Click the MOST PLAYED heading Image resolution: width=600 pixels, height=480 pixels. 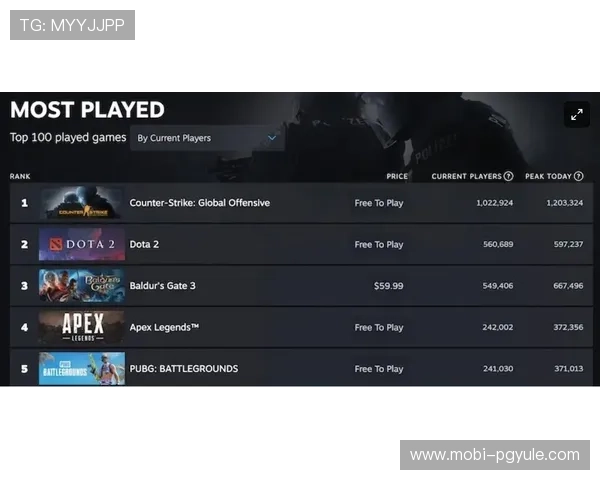point(87,110)
